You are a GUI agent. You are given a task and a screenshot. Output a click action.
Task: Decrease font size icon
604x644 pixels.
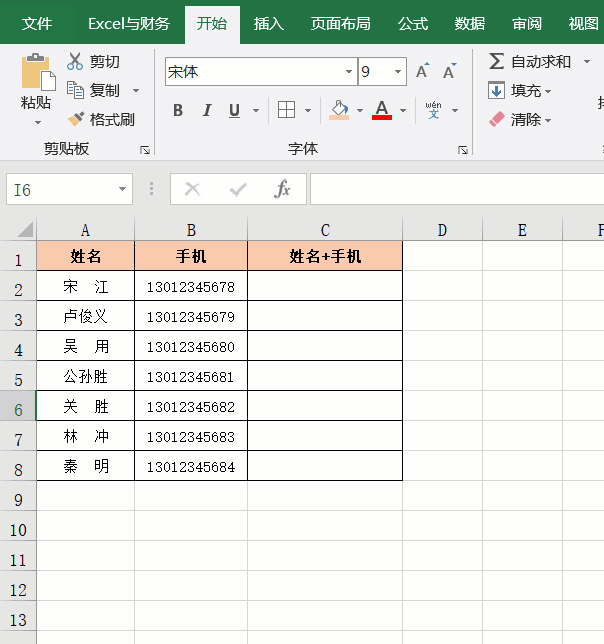pos(449,71)
